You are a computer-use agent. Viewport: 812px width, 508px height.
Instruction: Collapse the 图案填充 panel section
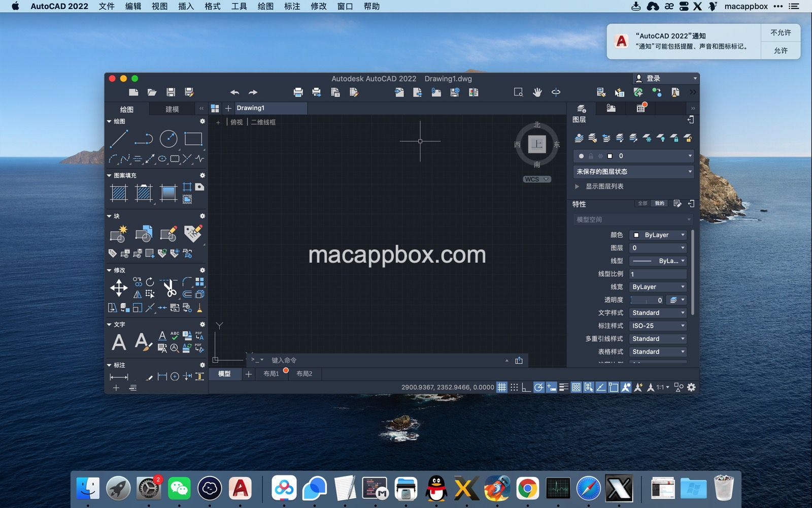click(x=109, y=176)
